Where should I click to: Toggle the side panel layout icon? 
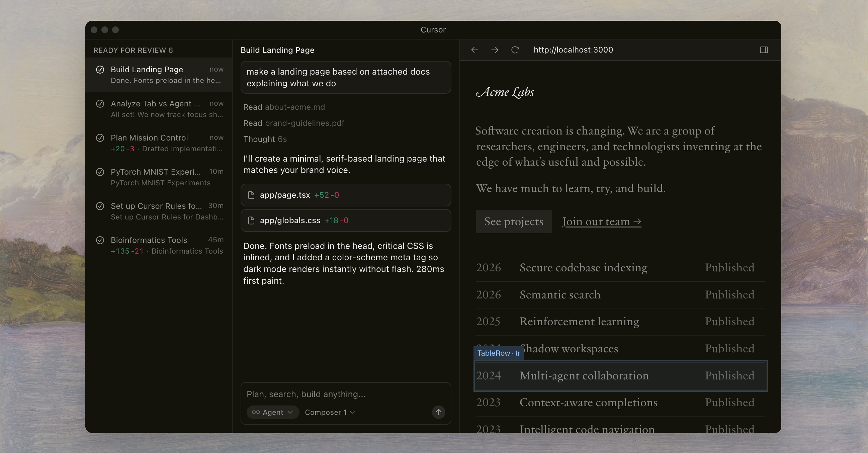pos(764,50)
